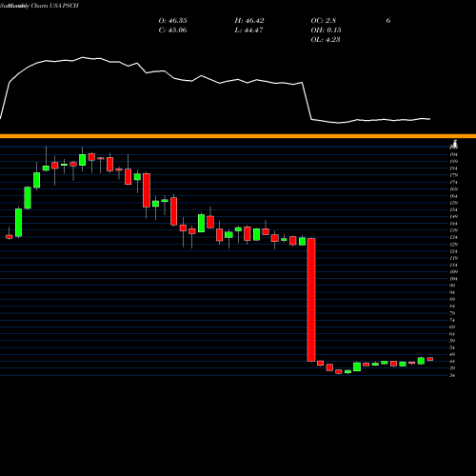Screen dimensions: 476x476
Task: Click the orange divider bar between charts
Action: click(x=238, y=136)
